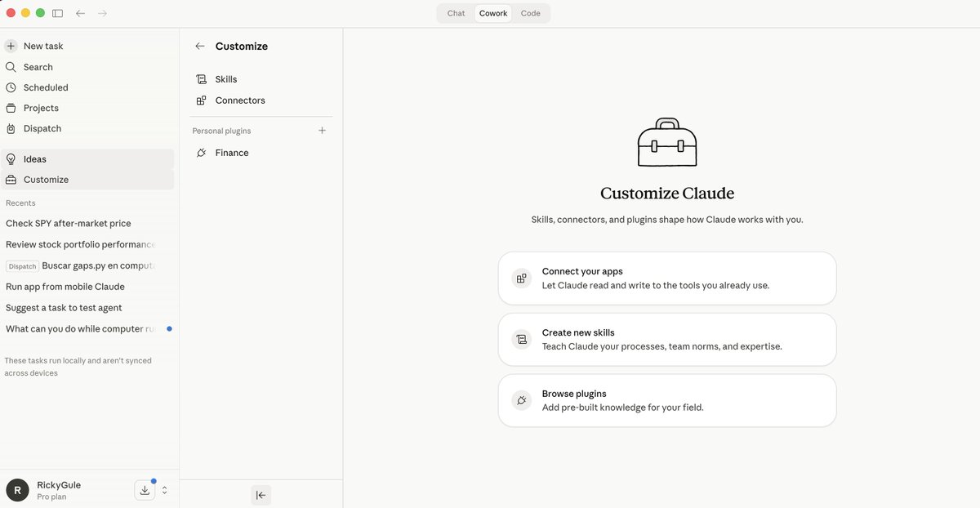Click the Connectors icon in Customize panel
This screenshot has width=980, height=508.
pos(202,100)
